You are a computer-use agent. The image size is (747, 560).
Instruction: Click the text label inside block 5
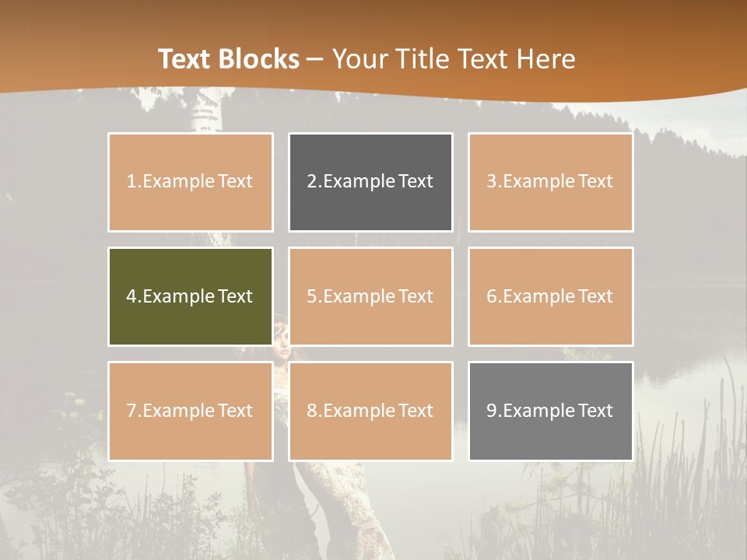[370, 296]
